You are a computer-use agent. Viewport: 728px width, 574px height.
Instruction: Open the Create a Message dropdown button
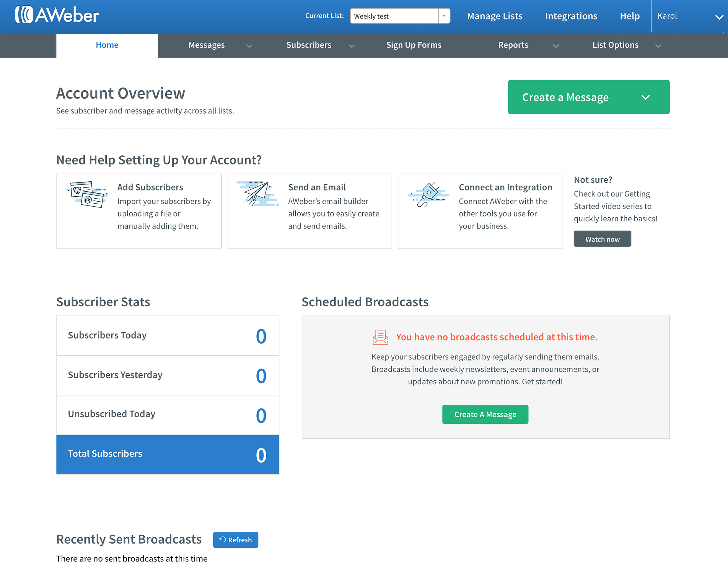588,97
